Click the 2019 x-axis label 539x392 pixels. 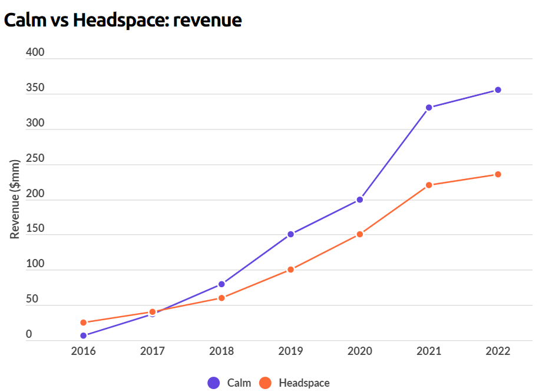[x=291, y=351]
